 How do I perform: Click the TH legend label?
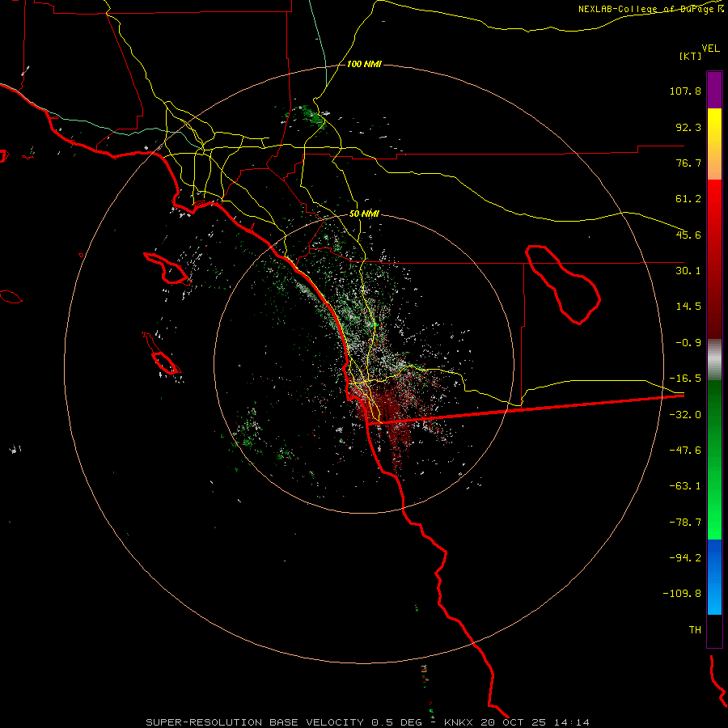(695, 630)
